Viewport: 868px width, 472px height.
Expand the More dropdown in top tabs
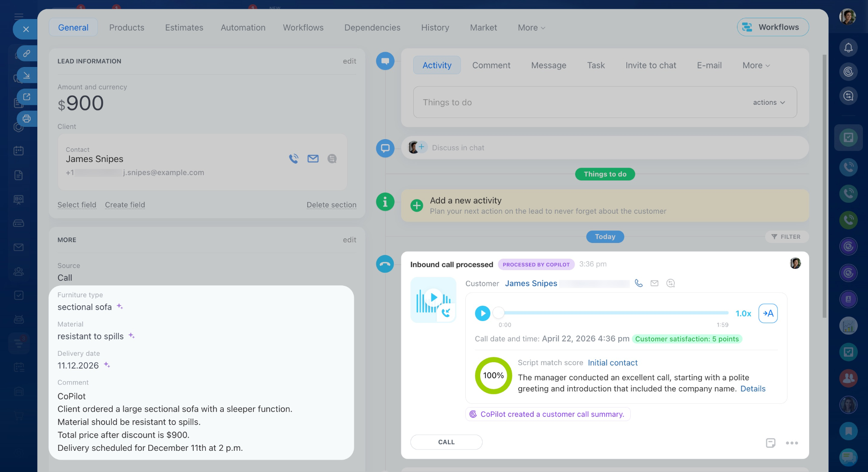[x=531, y=28]
